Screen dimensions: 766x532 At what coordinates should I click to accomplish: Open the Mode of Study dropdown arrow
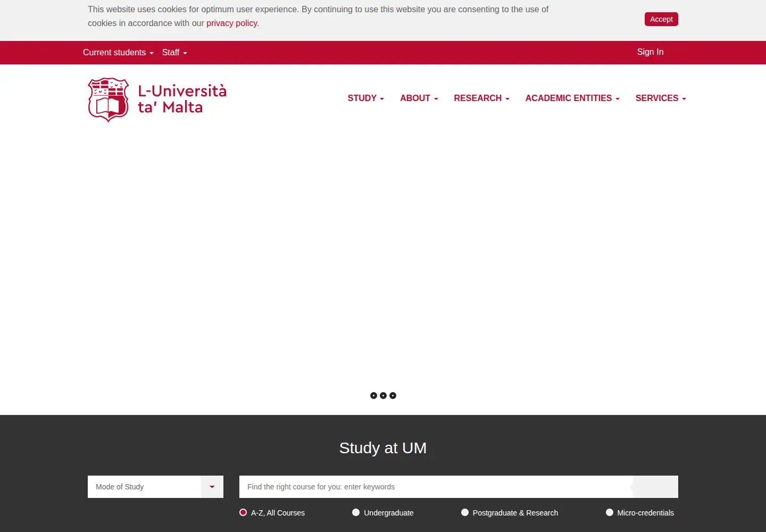[212, 487]
